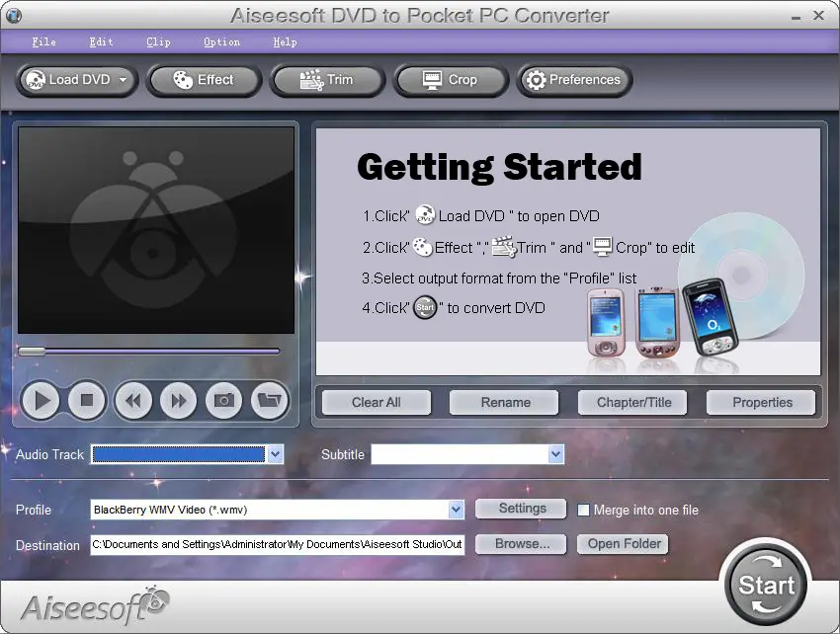The height and width of the screenshot is (634, 840).
Task: Close the converter window
Action: tap(818, 16)
